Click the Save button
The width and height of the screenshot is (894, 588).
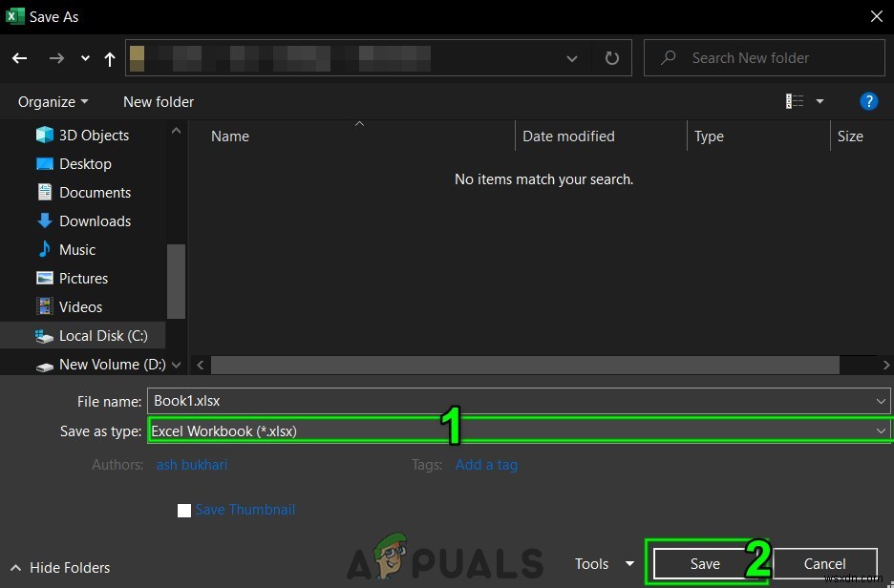point(706,563)
